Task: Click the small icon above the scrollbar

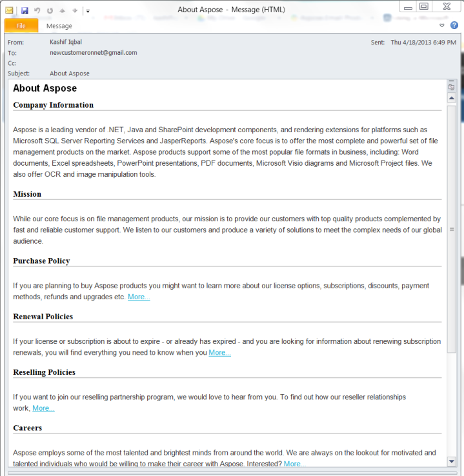Action: [452, 87]
